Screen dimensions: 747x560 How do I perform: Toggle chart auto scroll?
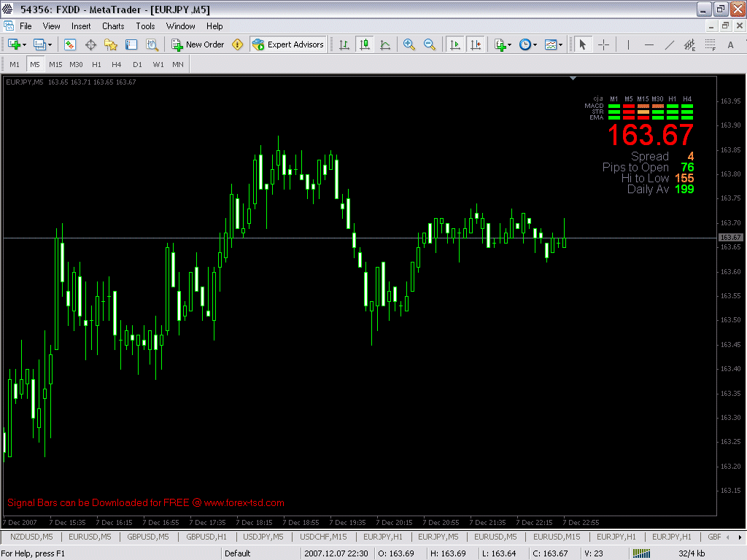coord(454,44)
